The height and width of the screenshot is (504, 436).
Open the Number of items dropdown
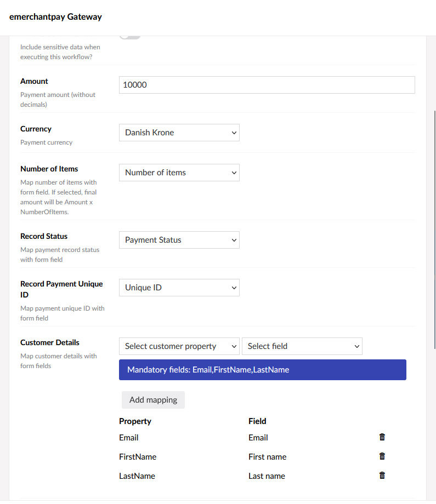coord(179,173)
